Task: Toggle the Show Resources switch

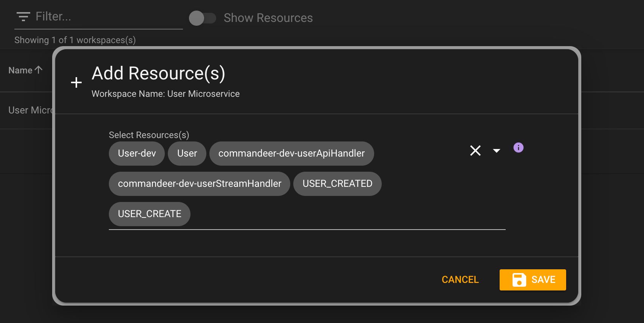Action: tap(203, 18)
